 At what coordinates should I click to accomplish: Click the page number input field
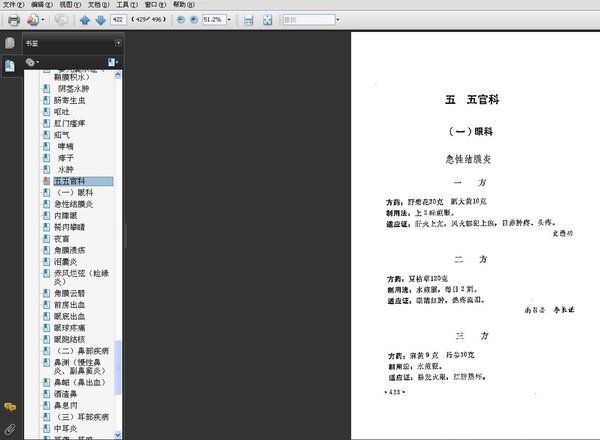click(x=118, y=20)
